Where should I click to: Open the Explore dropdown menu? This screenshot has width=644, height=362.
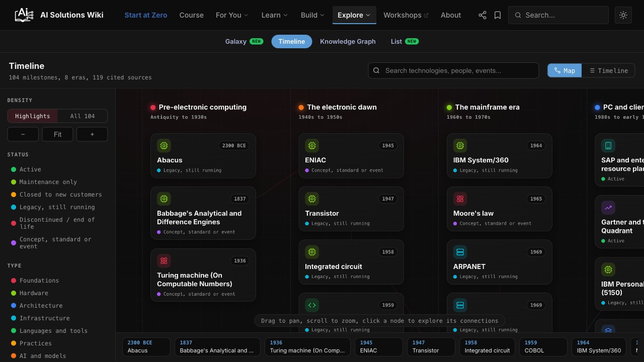click(x=354, y=15)
